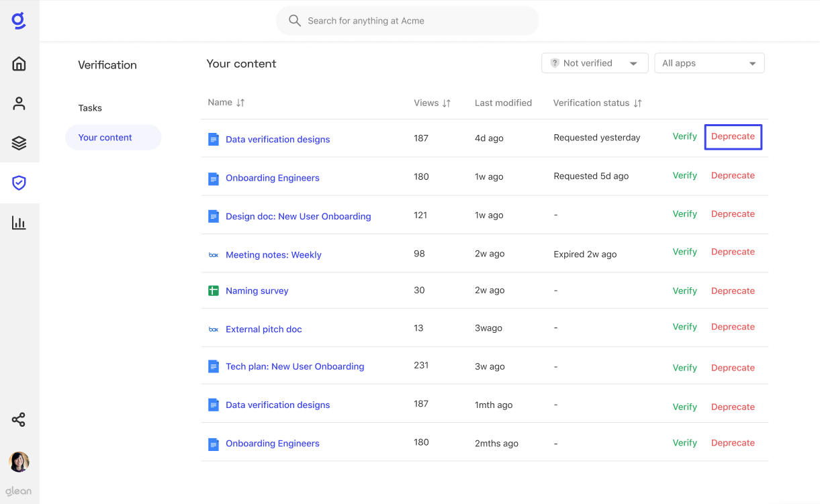Select Your content in the sidebar menu
820x504 pixels.
coord(105,137)
